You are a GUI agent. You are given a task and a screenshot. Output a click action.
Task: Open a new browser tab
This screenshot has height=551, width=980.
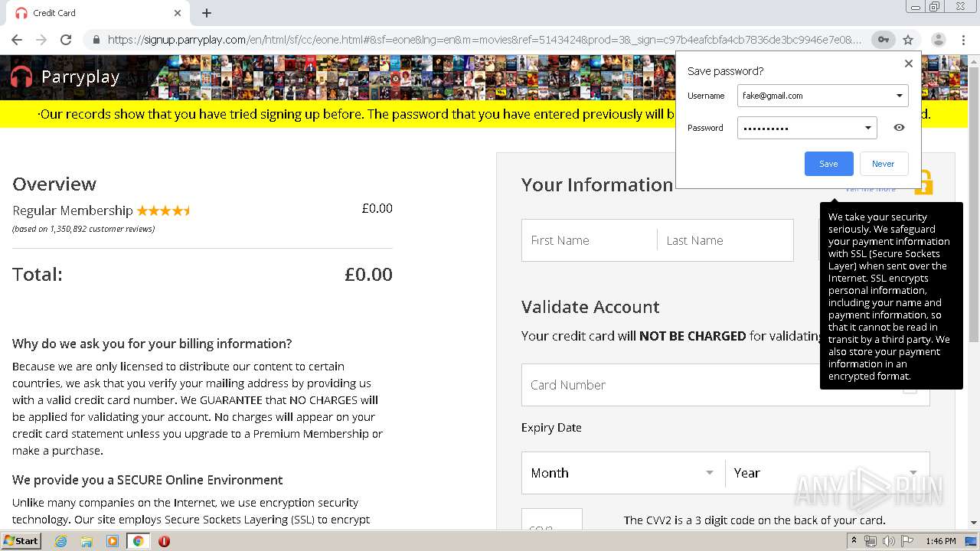pyautogui.click(x=207, y=13)
